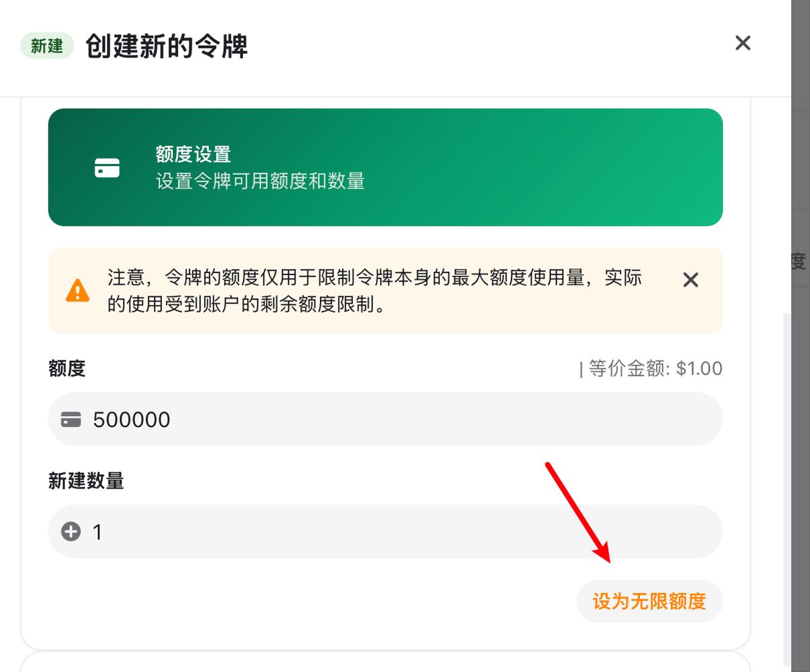The height and width of the screenshot is (672, 810).
Task: Click the orange warning triangle icon
Action: 78,290
